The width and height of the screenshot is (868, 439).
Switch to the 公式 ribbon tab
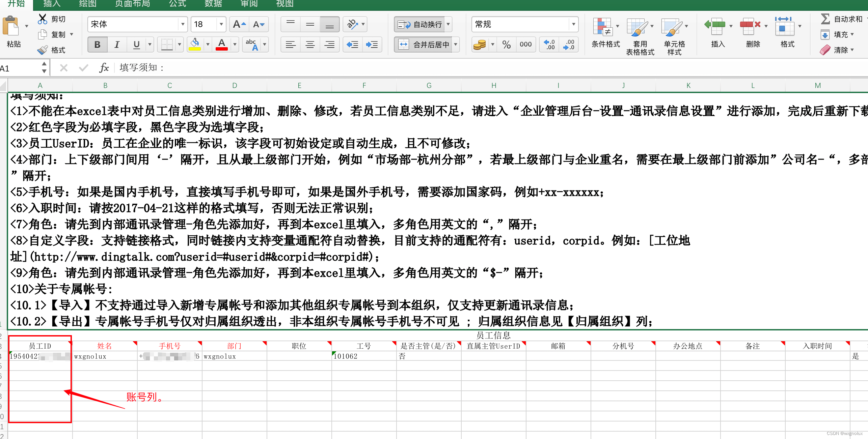point(178,4)
